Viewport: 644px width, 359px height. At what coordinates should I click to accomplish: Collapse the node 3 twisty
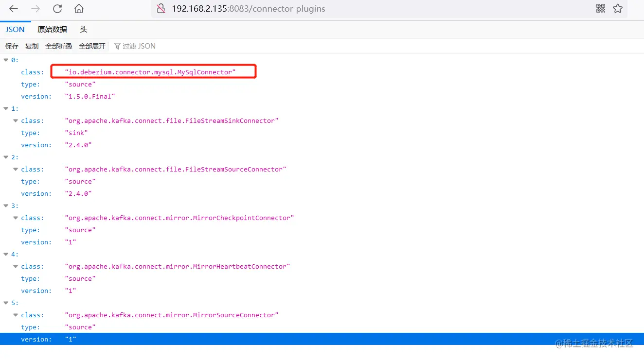(6, 205)
